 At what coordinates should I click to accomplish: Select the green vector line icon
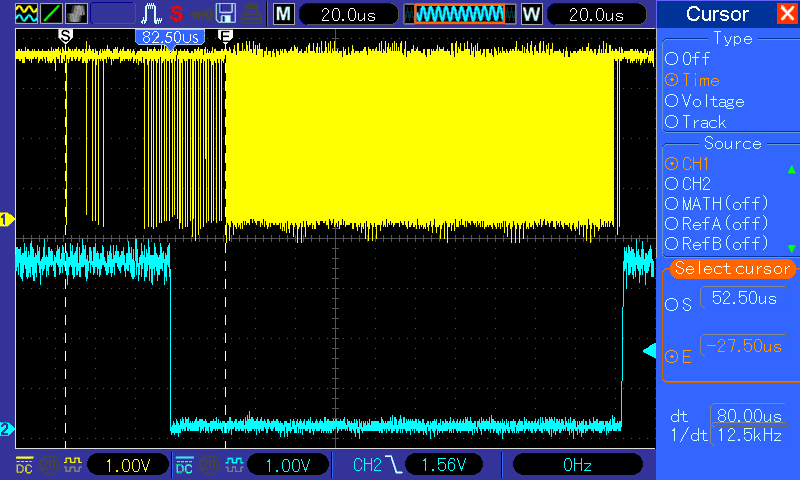pos(51,14)
